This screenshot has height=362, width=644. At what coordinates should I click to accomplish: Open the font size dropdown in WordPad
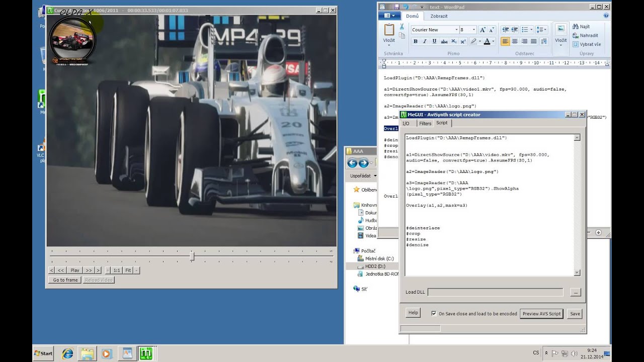[x=474, y=30]
